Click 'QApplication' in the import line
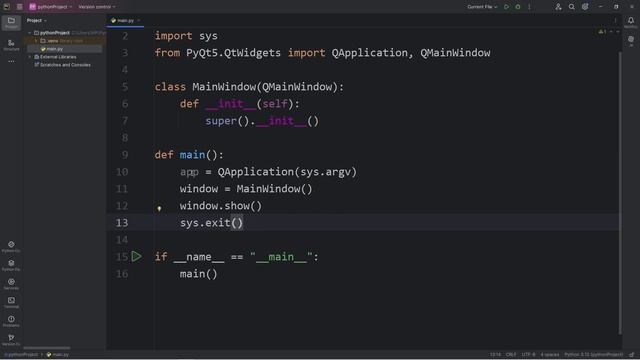The image size is (640, 360). (369, 53)
